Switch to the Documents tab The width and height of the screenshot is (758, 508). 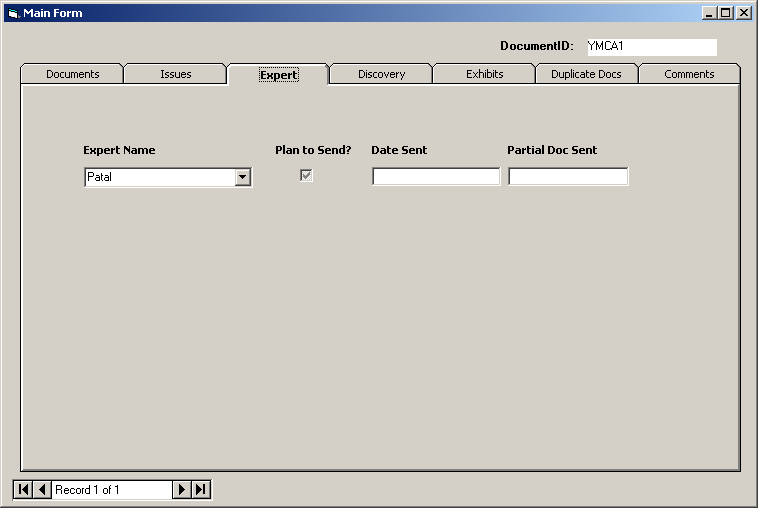72,74
